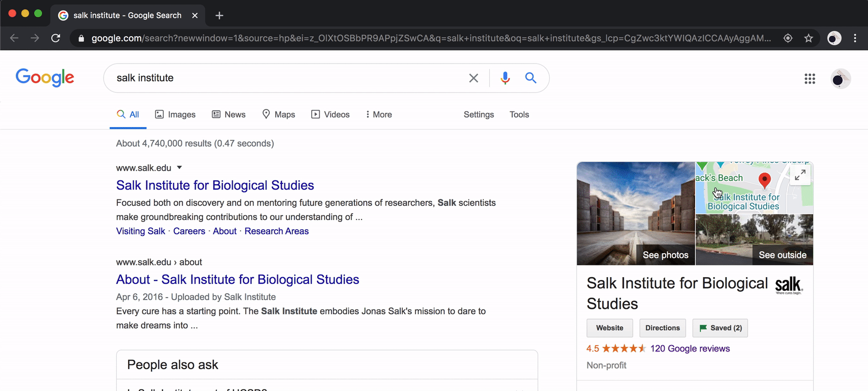Viewport: 868px width, 391px height.
Task: Switch to the Images tab
Action: point(175,114)
